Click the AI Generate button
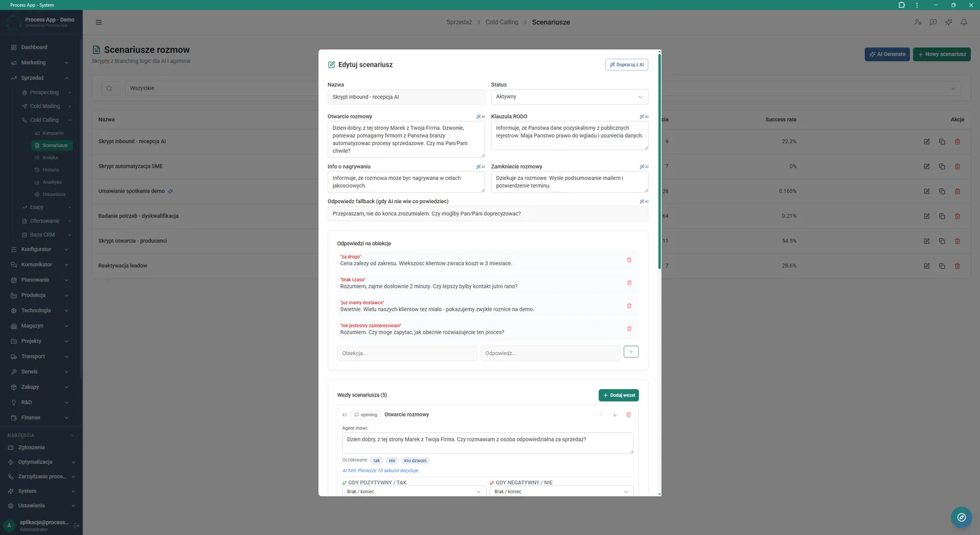This screenshot has height=535, width=980. [887, 54]
